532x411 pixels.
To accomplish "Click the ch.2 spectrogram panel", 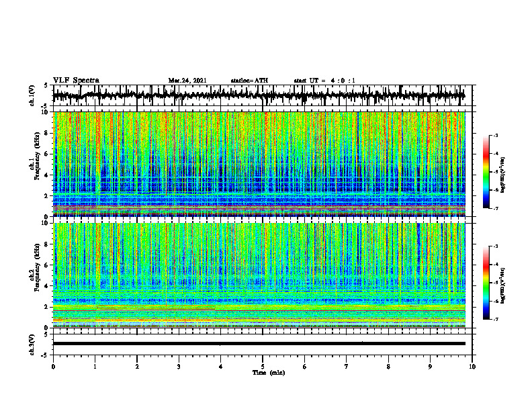I will point(259,275).
